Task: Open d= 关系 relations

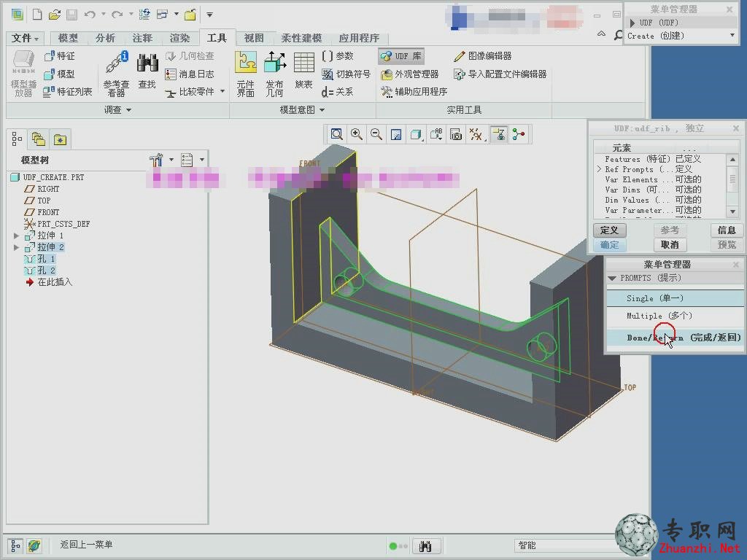Action: pos(337,91)
